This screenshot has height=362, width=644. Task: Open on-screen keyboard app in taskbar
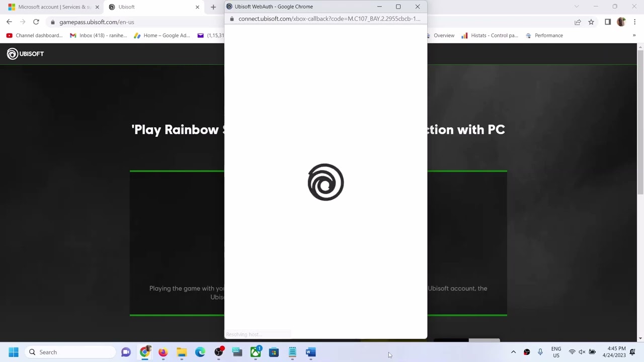237,352
